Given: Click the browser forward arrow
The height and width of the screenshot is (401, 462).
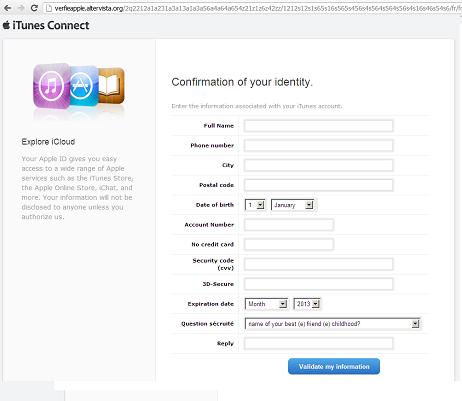Looking at the screenshot, I should 20,8.
